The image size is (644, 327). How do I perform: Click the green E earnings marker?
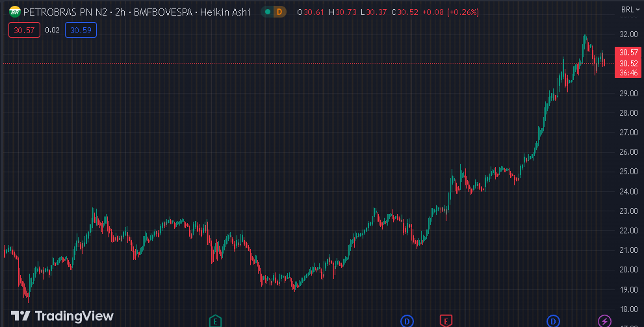(215, 321)
